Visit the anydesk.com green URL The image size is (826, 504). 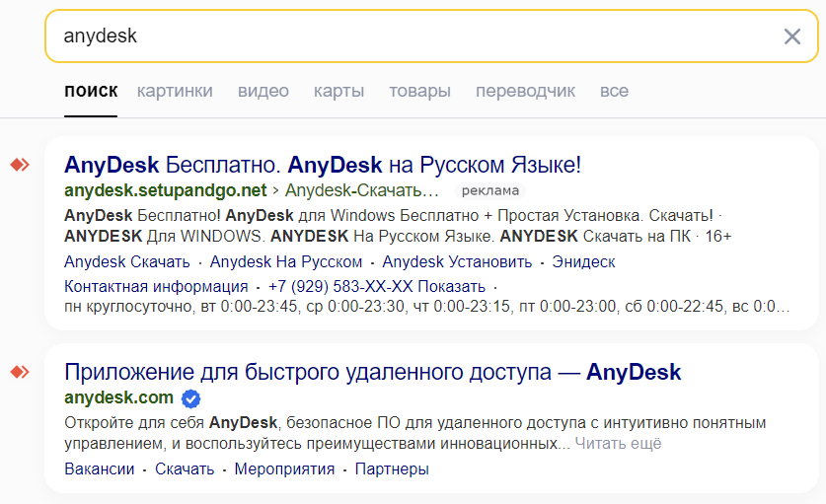[x=118, y=397]
